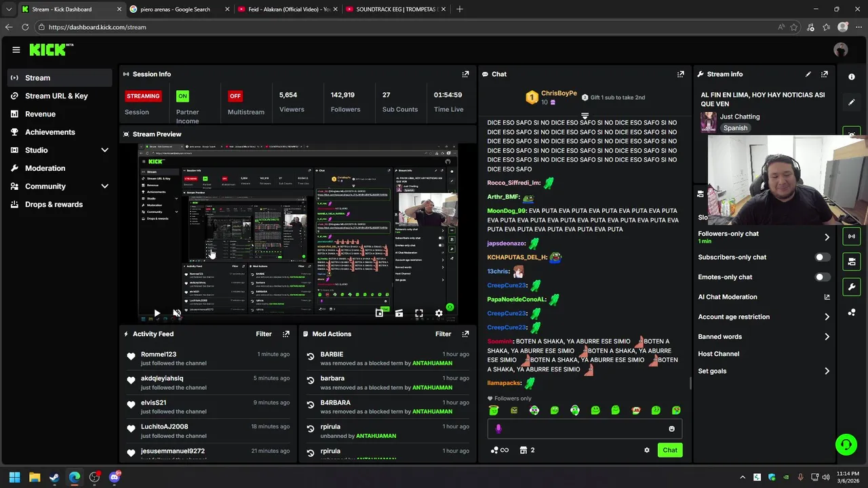Click the wrench icon in right rail

coord(852,287)
